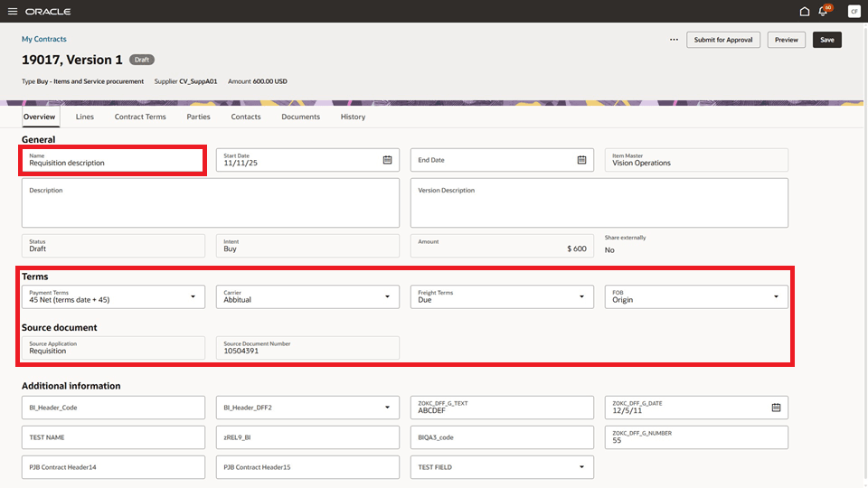Go back to My Contracts link
Viewport: 868px width, 488px height.
(x=43, y=39)
